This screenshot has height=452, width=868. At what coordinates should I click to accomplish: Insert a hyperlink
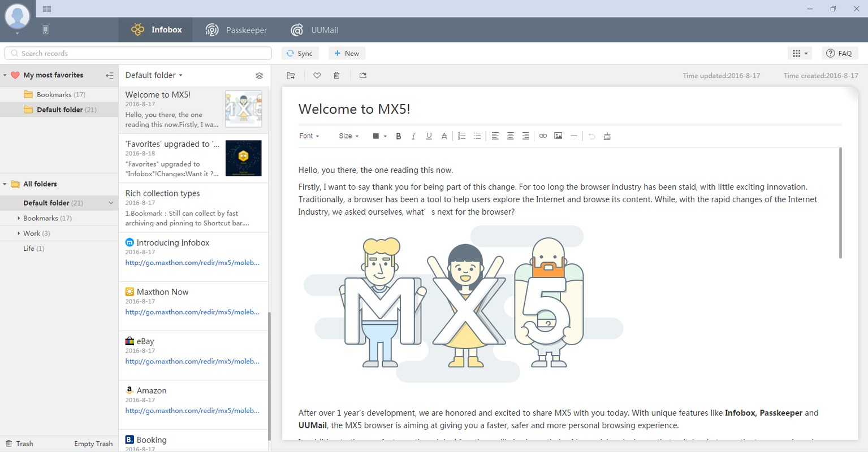(x=543, y=136)
